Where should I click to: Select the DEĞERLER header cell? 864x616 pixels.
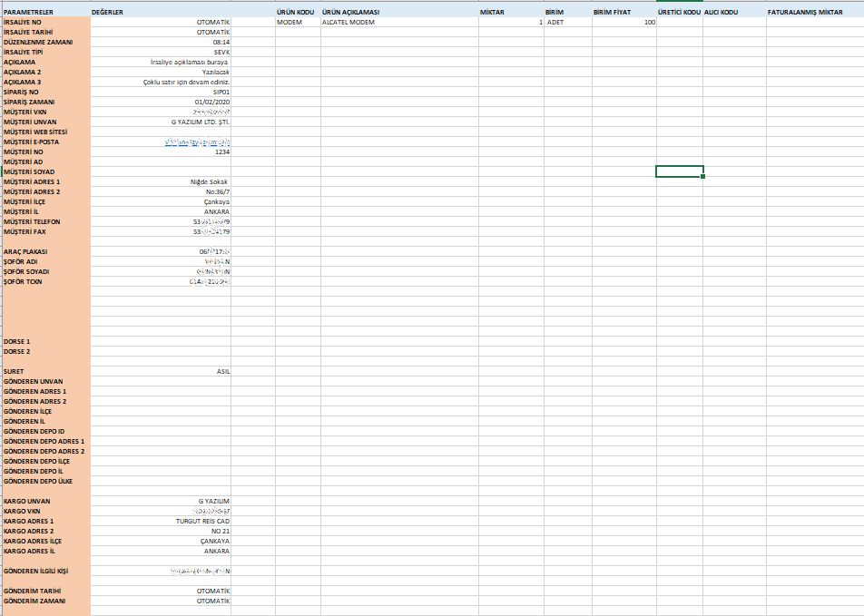pyautogui.click(x=161, y=13)
